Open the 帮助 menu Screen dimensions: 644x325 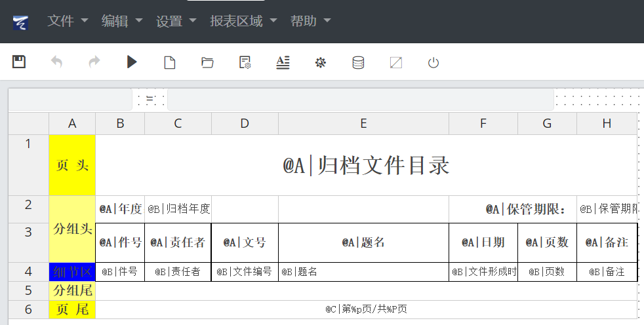tap(310, 21)
